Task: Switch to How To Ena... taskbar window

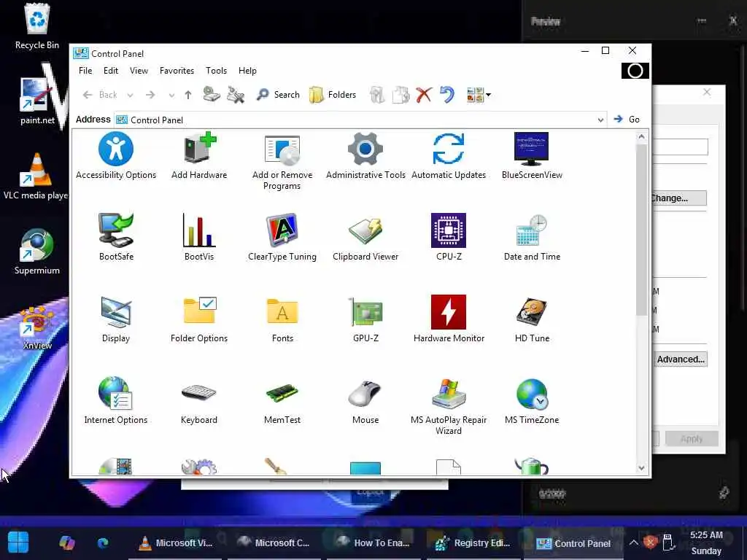Action: 373,542
